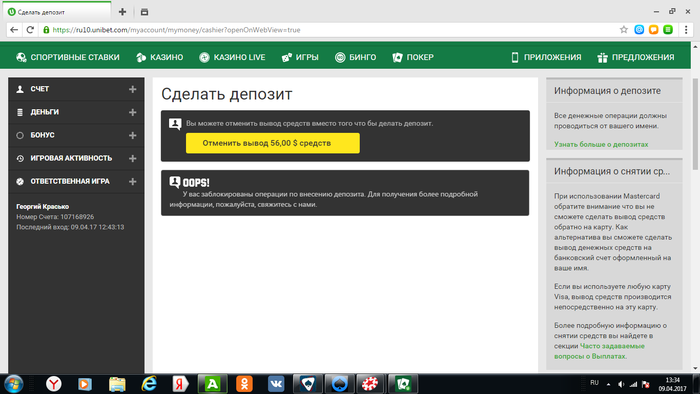Open the Игры section
The width and height of the screenshot is (700, 394).
coord(300,57)
